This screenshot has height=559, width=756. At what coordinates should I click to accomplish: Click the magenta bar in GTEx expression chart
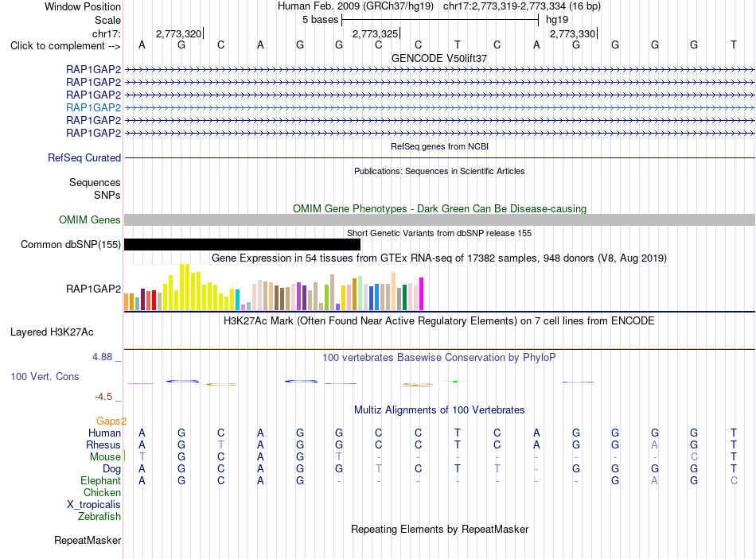tap(421, 293)
